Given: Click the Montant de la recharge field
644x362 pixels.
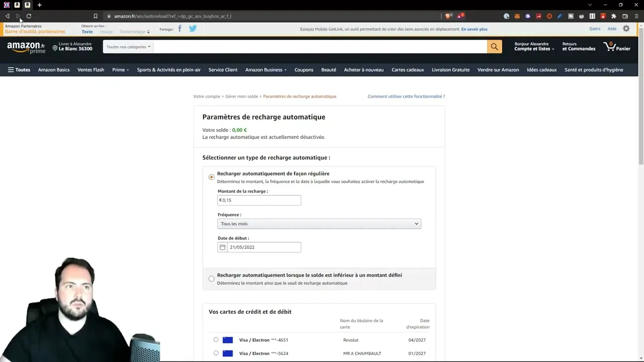Looking at the screenshot, I should coord(259,200).
